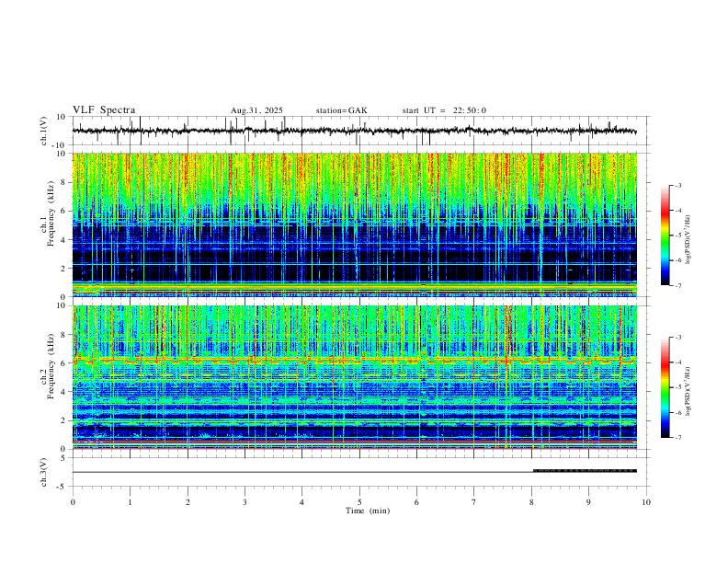Click the "-5" tick on ch.2 colorbar
Viewport: 728px width, 563px height.
(x=678, y=387)
